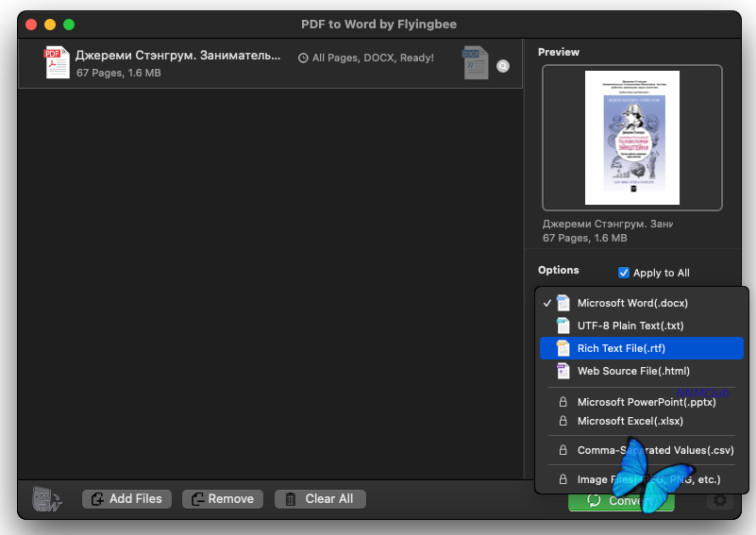Viewport: 756px width, 535px height.
Task: Select Microsoft PowerPoint(.pptx) option
Action: [642, 402]
